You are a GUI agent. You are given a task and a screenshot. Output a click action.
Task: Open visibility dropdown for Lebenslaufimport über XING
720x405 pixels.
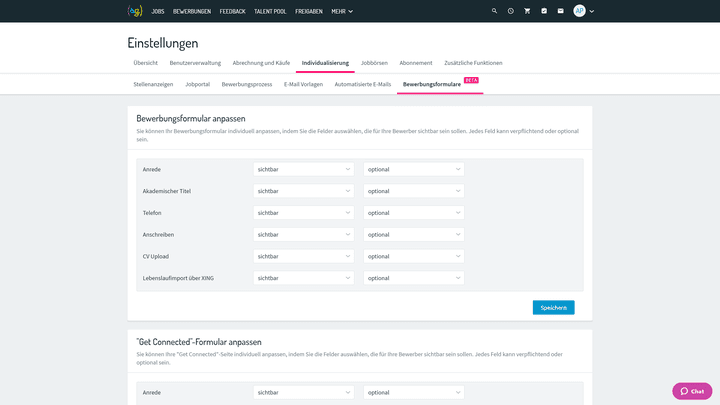coord(303,278)
